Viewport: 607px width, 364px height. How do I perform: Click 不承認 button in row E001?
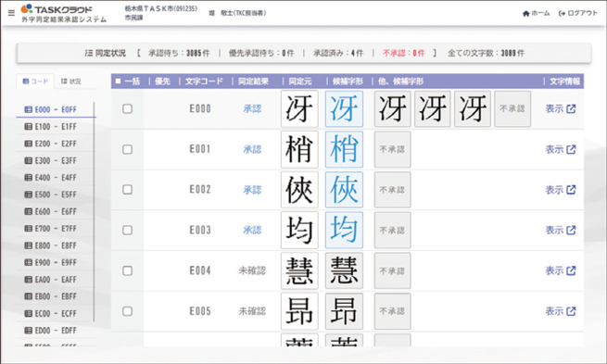pos(393,149)
